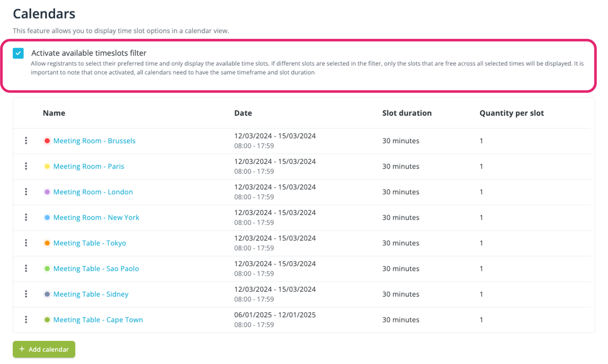Open options menu for Meeting Table - Sao Paolo

pyautogui.click(x=26, y=269)
